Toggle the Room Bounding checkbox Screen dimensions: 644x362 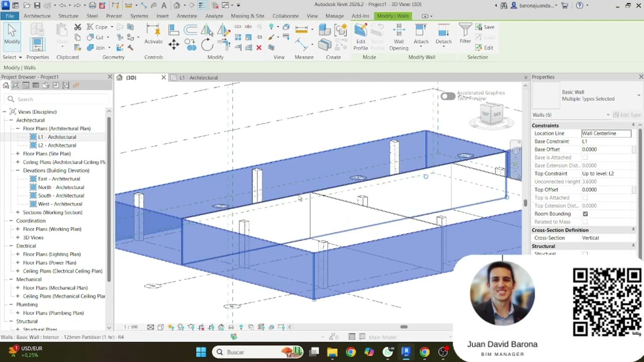pyautogui.click(x=585, y=214)
